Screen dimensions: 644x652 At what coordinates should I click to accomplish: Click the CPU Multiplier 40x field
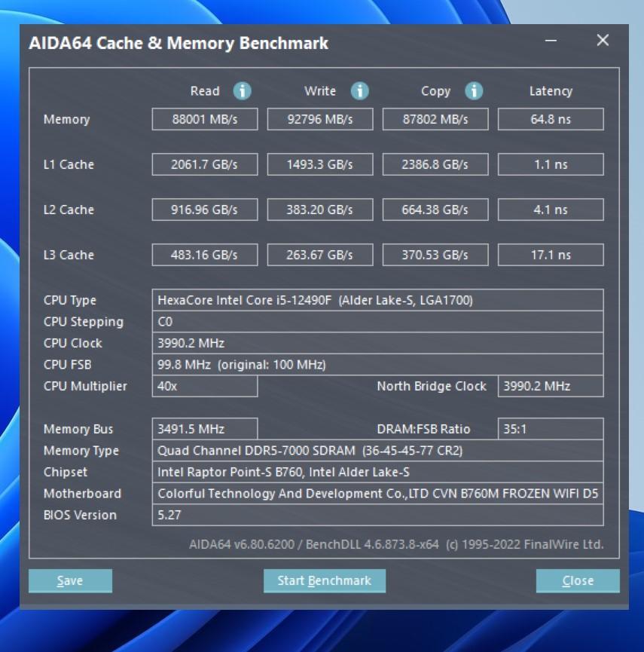[x=205, y=386]
